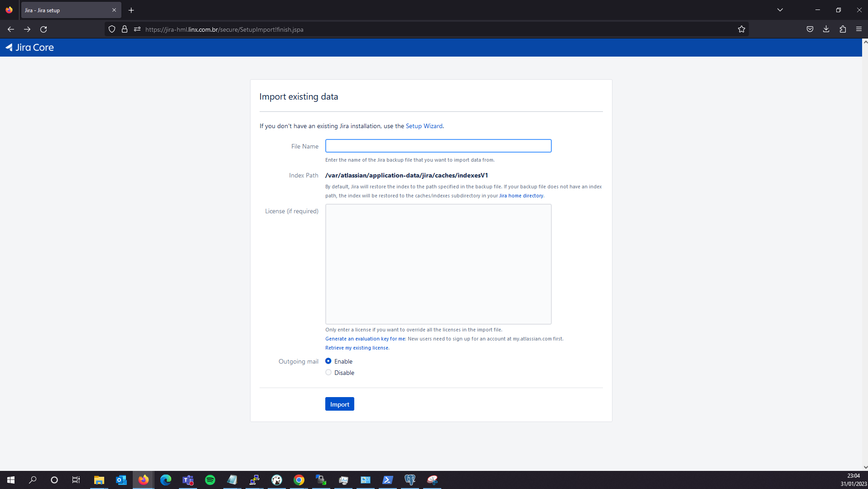Screen dimensions: 868x489
Task: Close the Jira setup tab
Action: [x=114, y=10]
